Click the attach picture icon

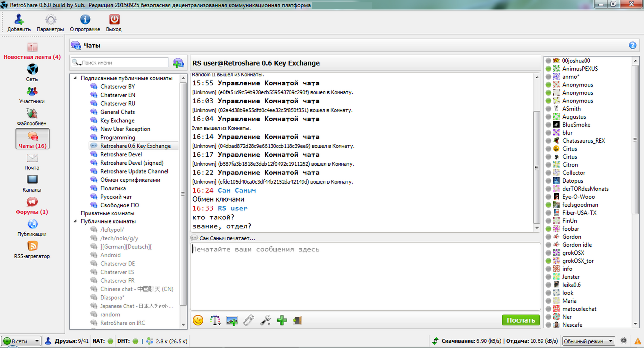click(232, 320)
